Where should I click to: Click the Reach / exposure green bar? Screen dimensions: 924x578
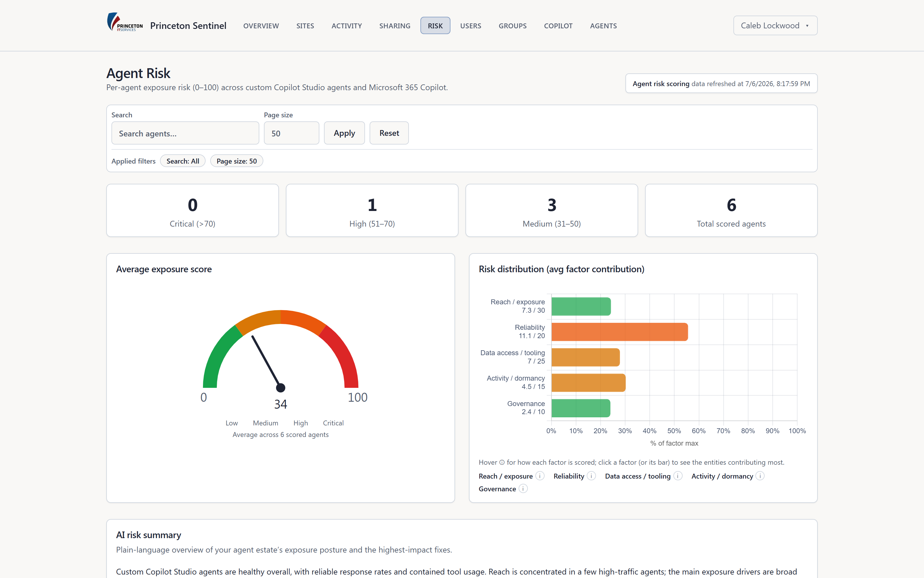(x=581, y=307)
